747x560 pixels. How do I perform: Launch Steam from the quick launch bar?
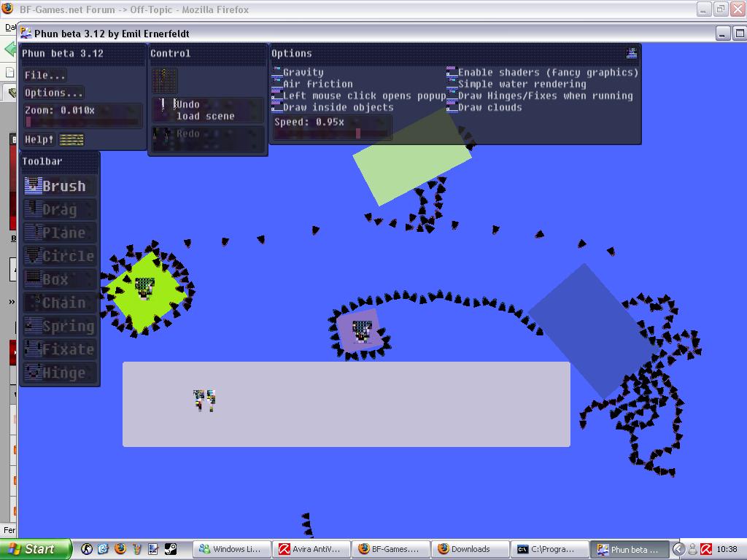tap(171, 549)
